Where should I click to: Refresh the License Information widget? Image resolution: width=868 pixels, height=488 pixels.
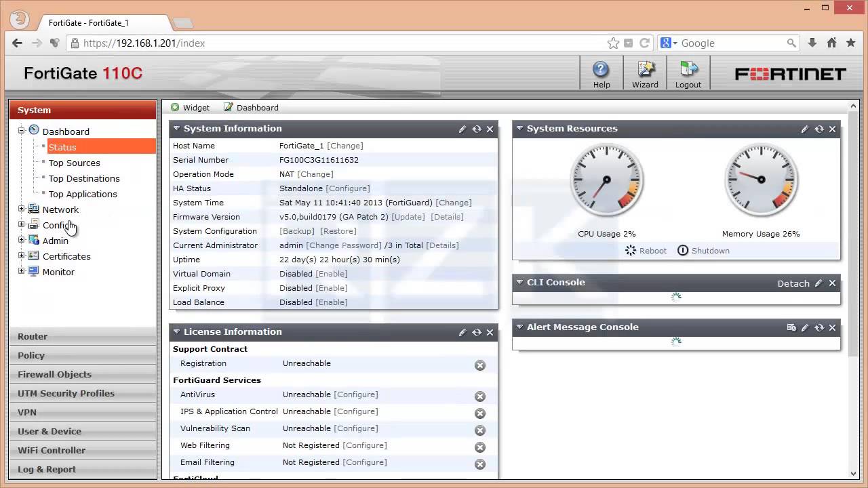click(x=477, y=332)
